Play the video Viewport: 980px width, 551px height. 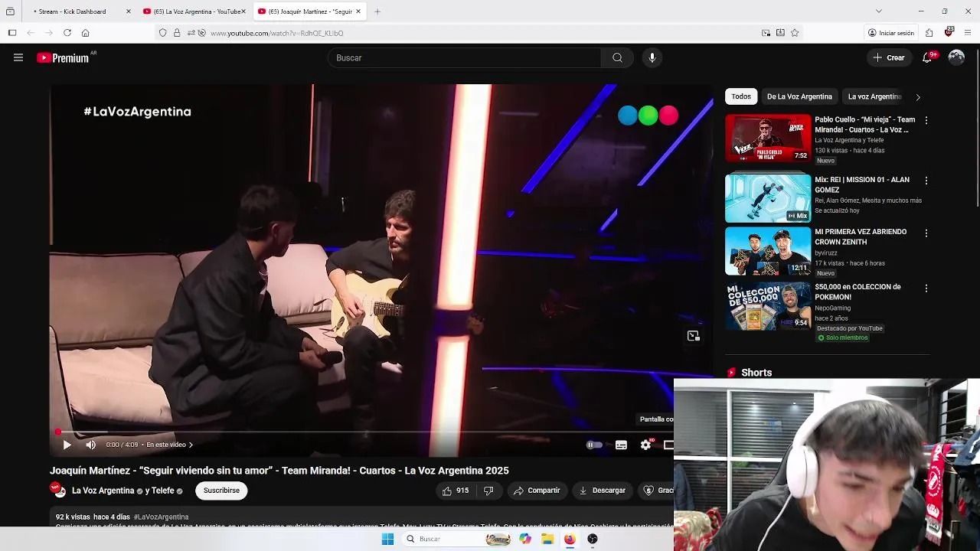(67, 445)
